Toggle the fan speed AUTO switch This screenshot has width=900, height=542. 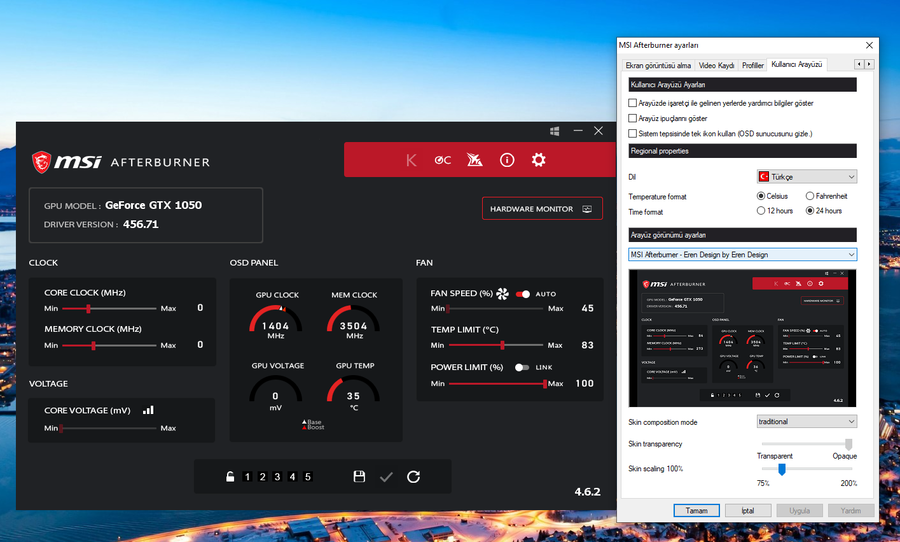(x=523, y=294)
